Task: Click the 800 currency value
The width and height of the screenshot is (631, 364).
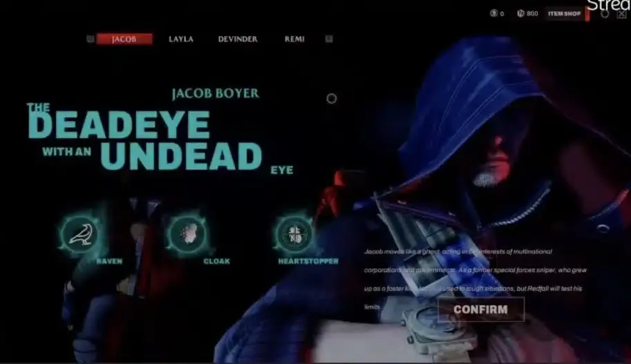Action: 532,14
